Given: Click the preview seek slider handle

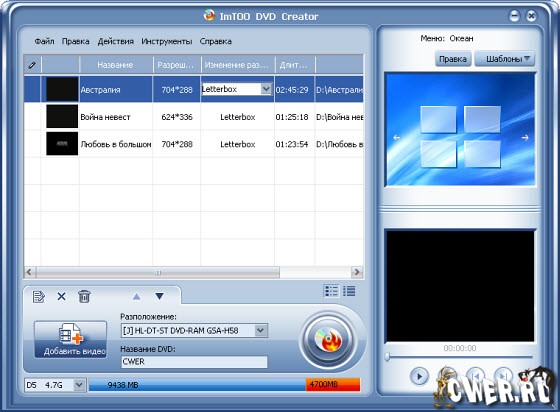Looking at the screenshot, I should tap(387, 357).
